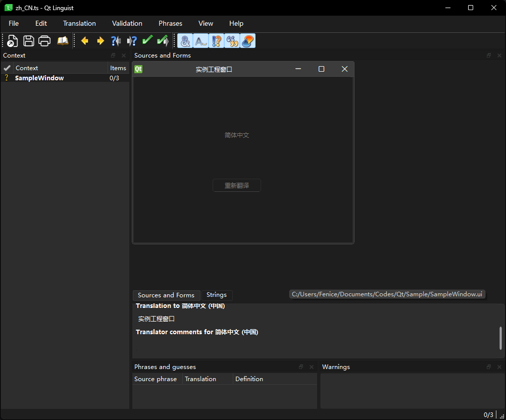Toggle phrase matches validation quotes button
Image resolution: width=506 pixels, height=420 pixels.
(232, 41)
